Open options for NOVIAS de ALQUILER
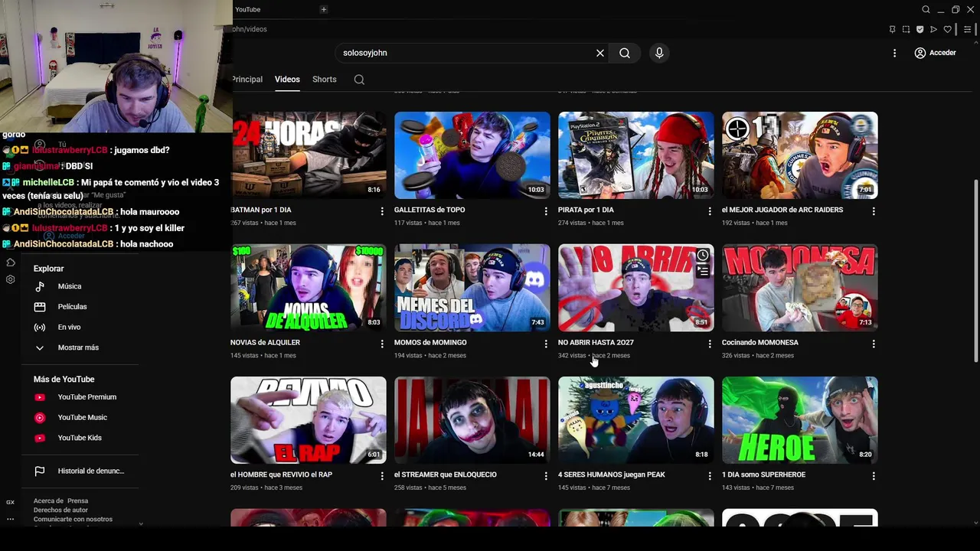Viewport: 980px width, 551px height. click(382, 344)
